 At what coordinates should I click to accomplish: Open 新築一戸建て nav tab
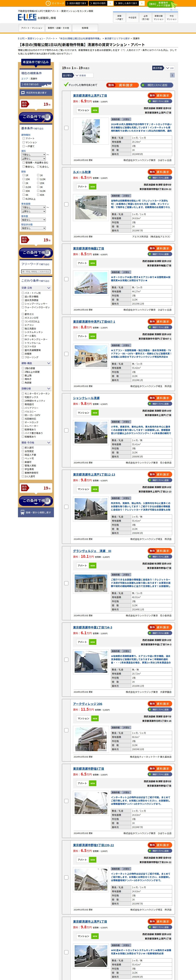tap(120, 17)
